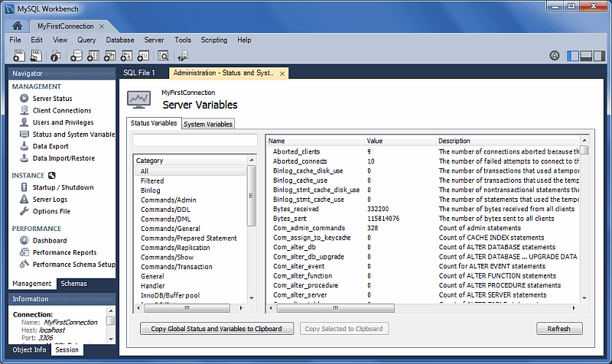Switch to the Session info tab
The image size is (612, 364).
67,349
